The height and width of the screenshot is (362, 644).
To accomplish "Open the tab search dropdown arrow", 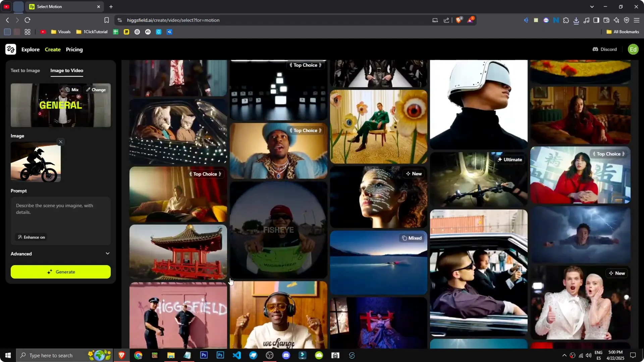I will click(592, 6).
